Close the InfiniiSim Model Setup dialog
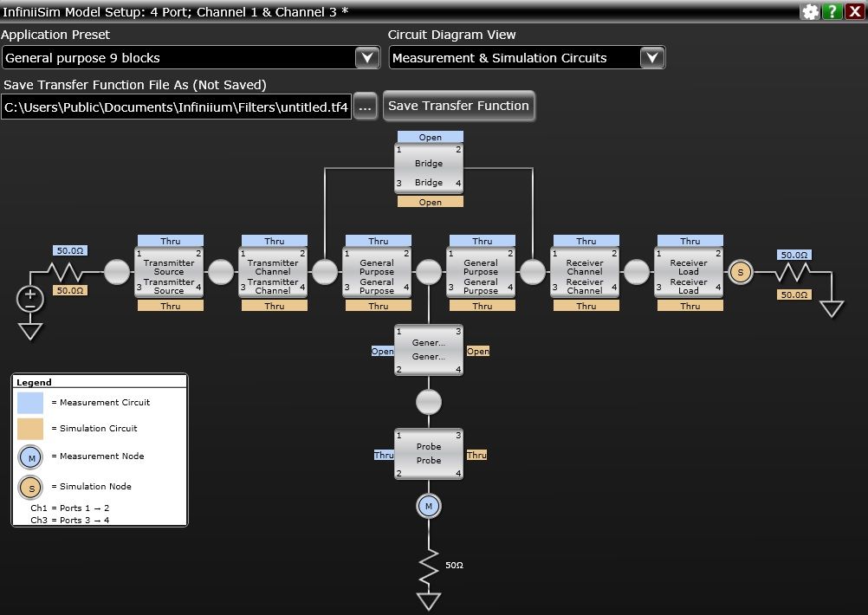The width and height of the screenshot is (868, 615). [x=854, y=11]
